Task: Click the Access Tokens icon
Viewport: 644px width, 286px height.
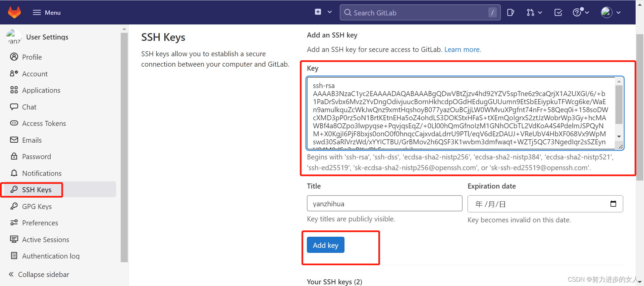Action: click(x=14, y=123)
